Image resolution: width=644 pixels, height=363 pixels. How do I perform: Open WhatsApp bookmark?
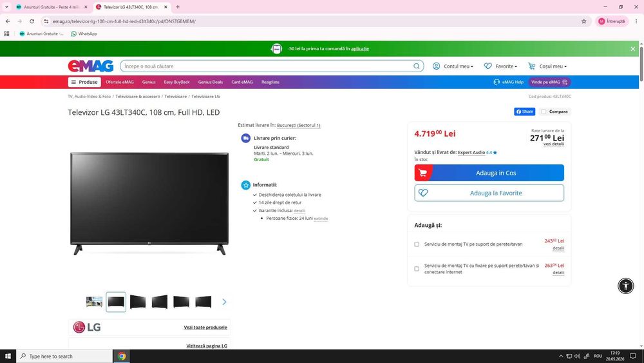84,34
